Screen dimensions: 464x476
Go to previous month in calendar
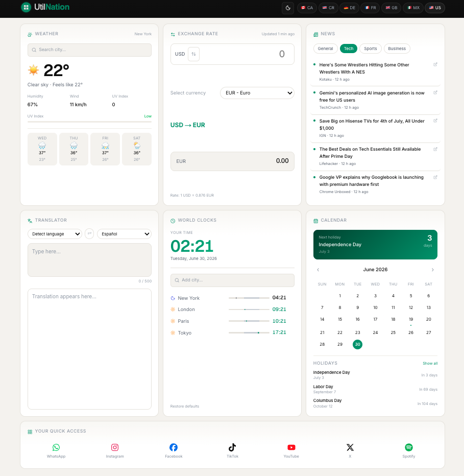pyautogui.click(x=318, y=270)
